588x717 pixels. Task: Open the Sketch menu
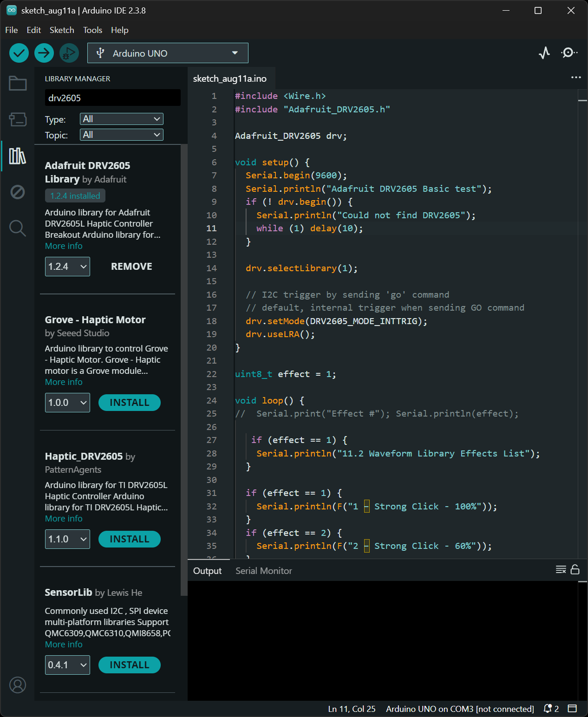[62, 30]
